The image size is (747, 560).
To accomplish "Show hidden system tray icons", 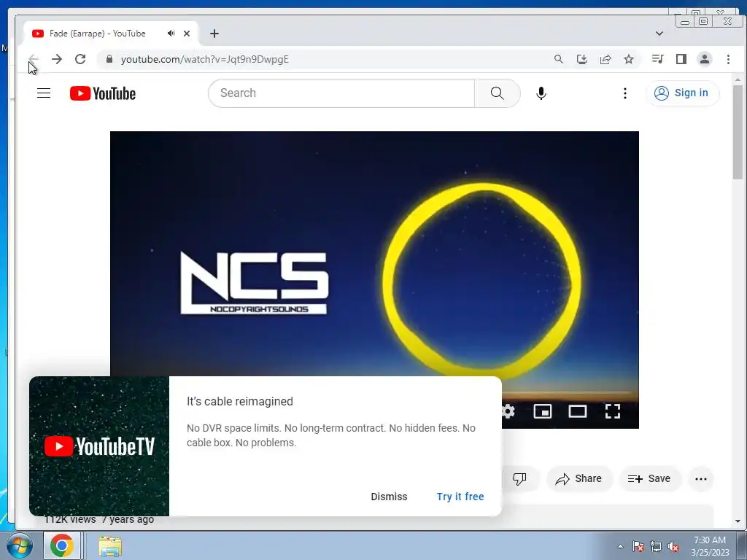I will [620, 546].
